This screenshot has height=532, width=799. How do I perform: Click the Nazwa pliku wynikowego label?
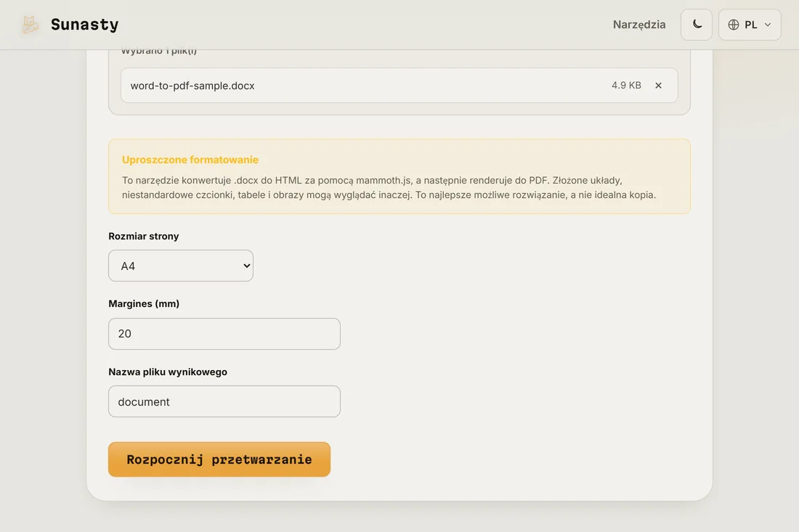click(x=168, y=372)
